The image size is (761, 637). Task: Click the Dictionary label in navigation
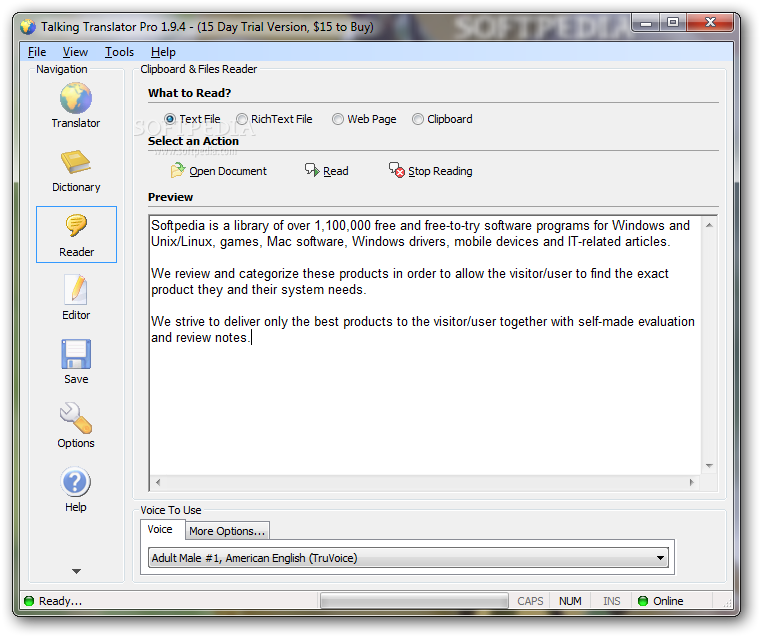[x=76, y=187]
